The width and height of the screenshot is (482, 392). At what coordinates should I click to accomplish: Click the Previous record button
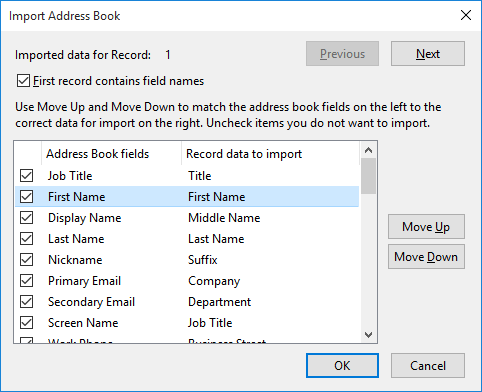click(342, 54)
